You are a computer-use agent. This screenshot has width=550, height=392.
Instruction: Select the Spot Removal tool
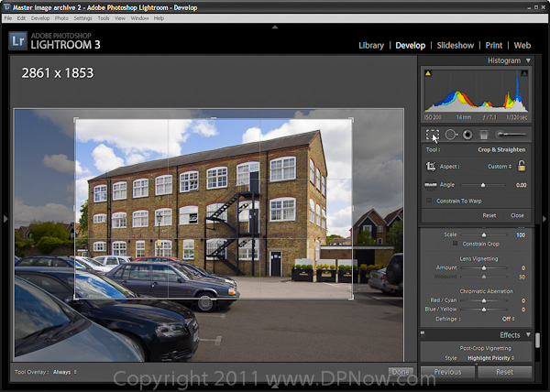click(x=451, y=135)
